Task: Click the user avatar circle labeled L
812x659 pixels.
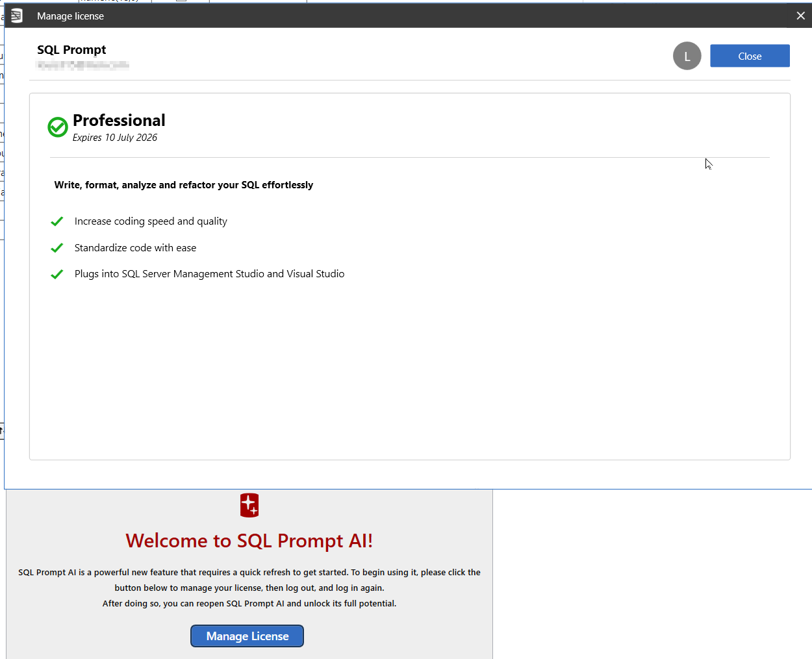Action: click(687, 56)
